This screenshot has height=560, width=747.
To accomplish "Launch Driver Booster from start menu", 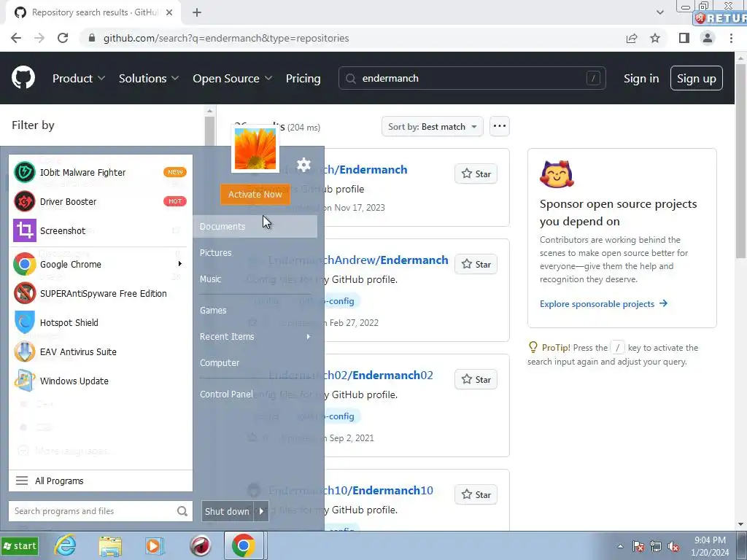I will [x=100, y=201].
